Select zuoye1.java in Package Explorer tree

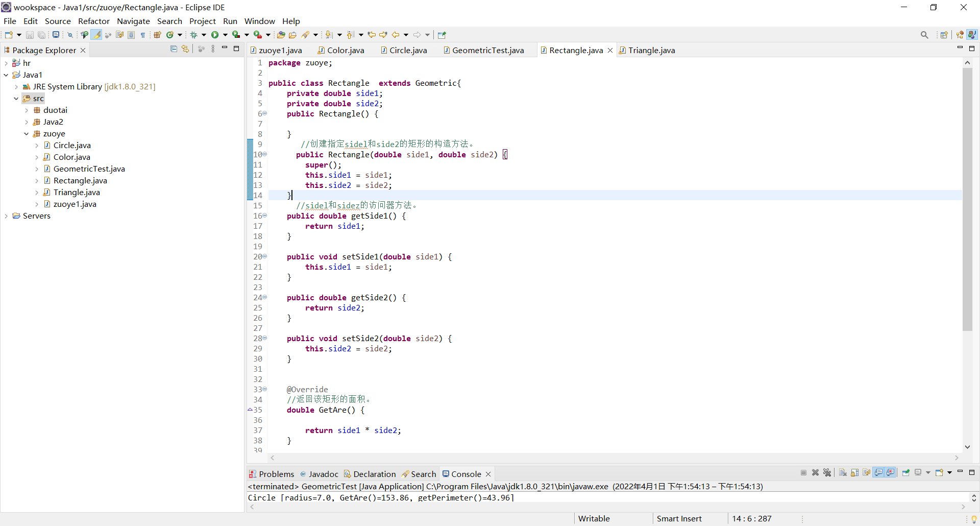coord(75,204)
